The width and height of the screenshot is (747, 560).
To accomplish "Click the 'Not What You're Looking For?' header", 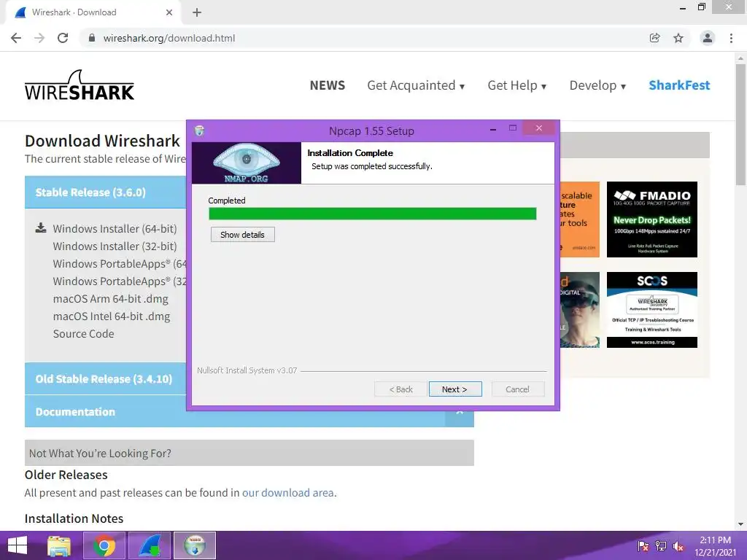I will pos(249,453).
